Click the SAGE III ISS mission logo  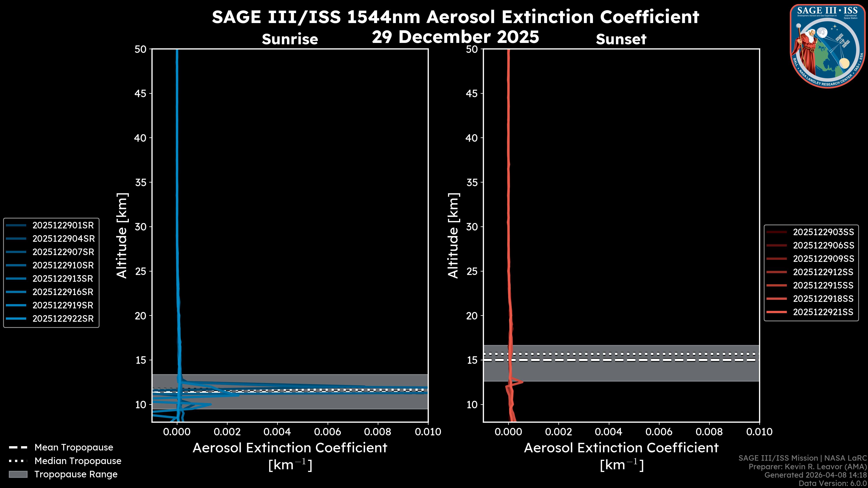827,46
